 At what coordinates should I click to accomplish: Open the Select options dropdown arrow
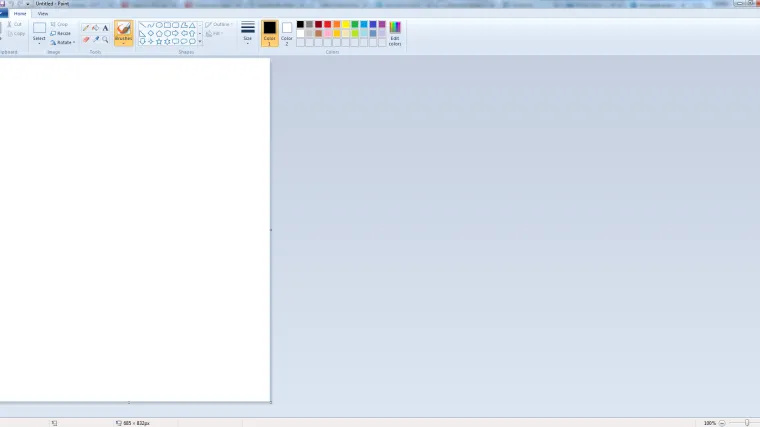(x=39, y=44)
